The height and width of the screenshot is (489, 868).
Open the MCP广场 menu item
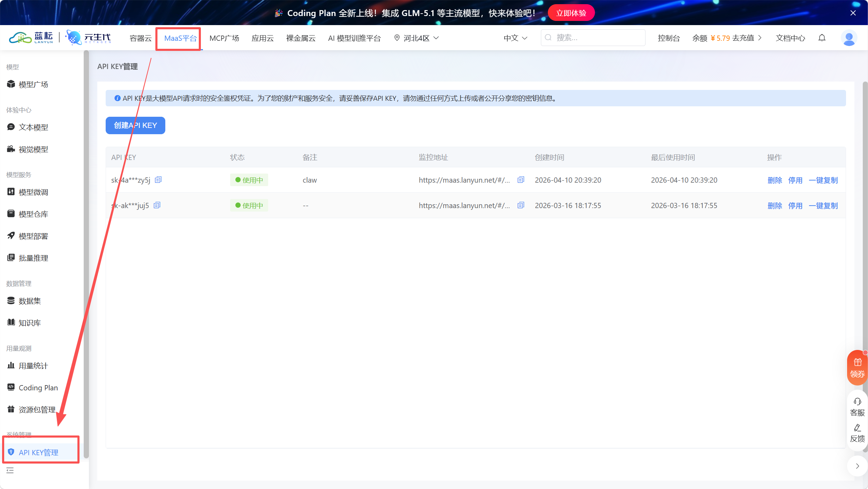[224, 38]
